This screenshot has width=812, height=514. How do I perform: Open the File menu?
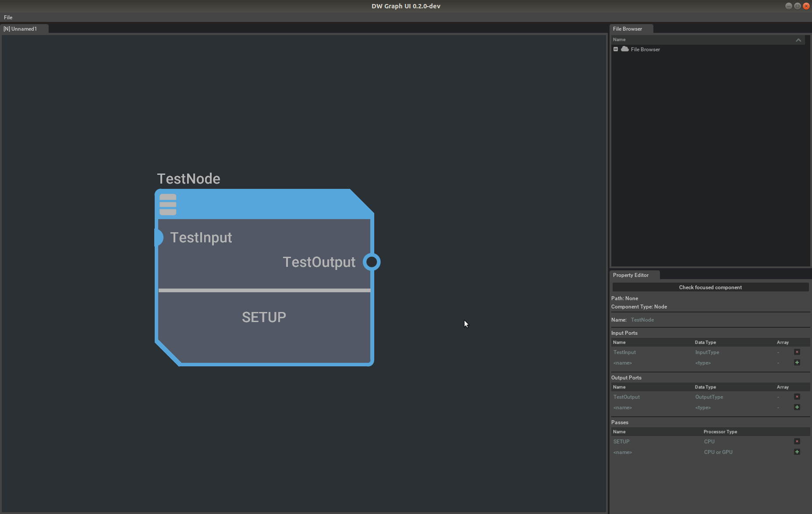(x=8, y=18)
